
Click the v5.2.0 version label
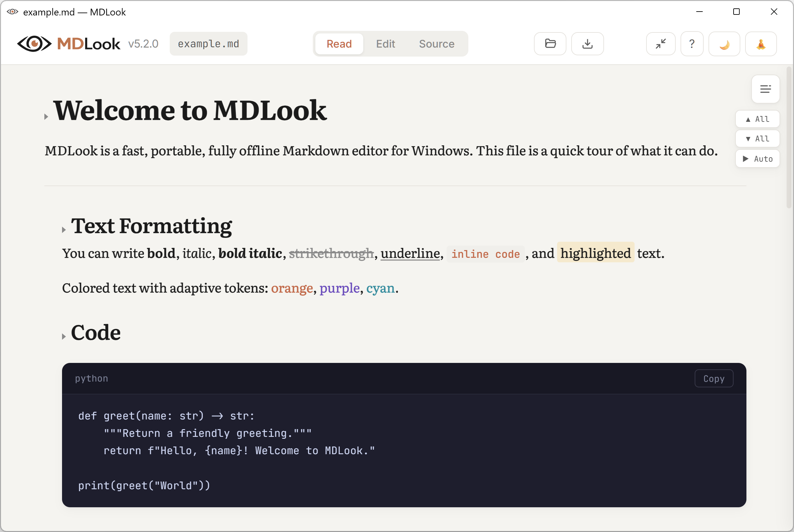(x=143, y=44)
